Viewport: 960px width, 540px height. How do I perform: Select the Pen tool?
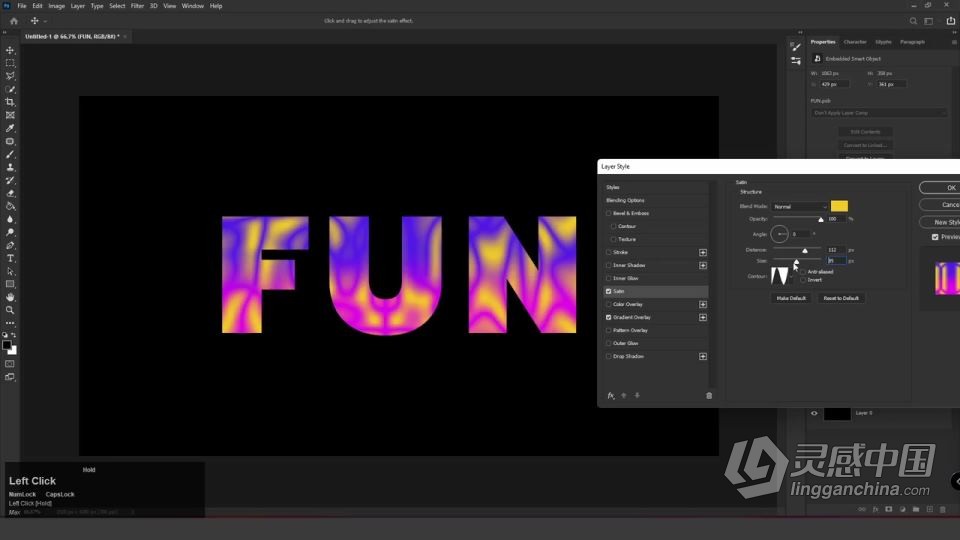[10, 245]
